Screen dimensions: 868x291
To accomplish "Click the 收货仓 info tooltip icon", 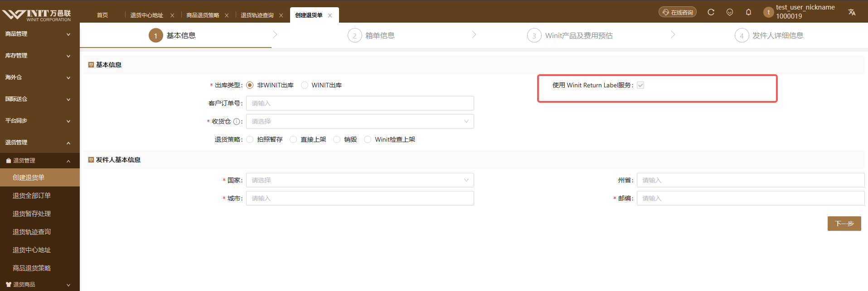I will point(237,121).
